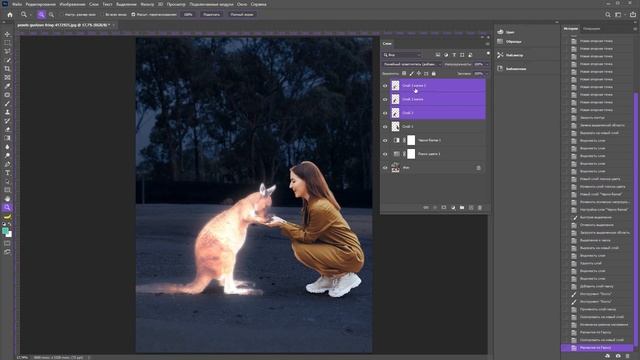The image size is (640, 360).
Task: Open the layer filter kind dropdown
Action: coord(402,55)
